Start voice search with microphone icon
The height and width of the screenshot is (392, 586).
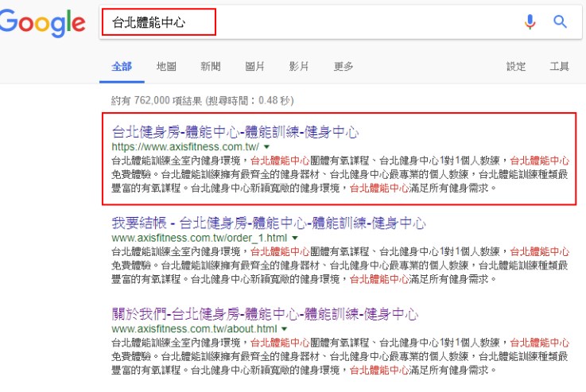530,21
